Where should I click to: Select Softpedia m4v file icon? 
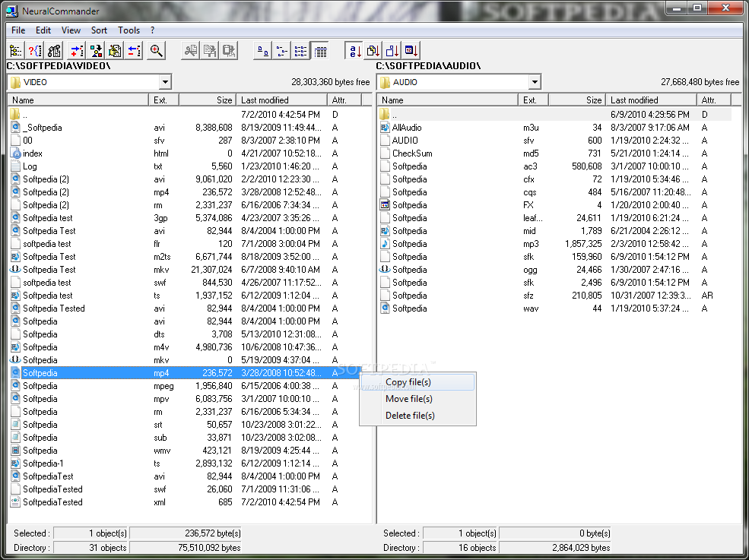[x=15, y=347]
